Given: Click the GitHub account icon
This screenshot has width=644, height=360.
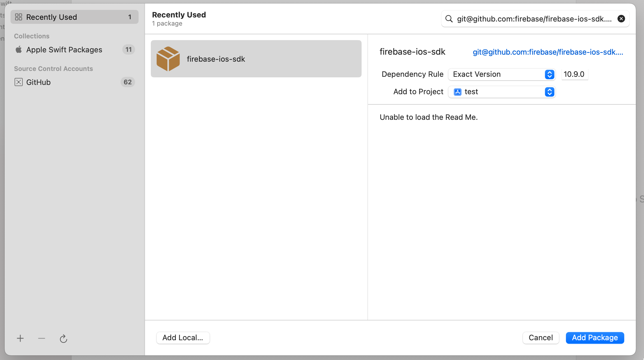Looking at the screenshot, I should coord(19,82).
